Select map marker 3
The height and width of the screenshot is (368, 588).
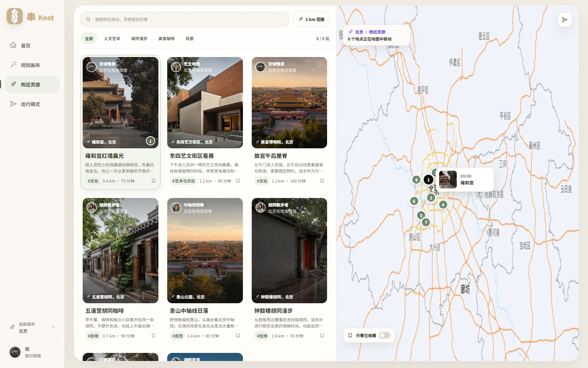coord(431,198)
